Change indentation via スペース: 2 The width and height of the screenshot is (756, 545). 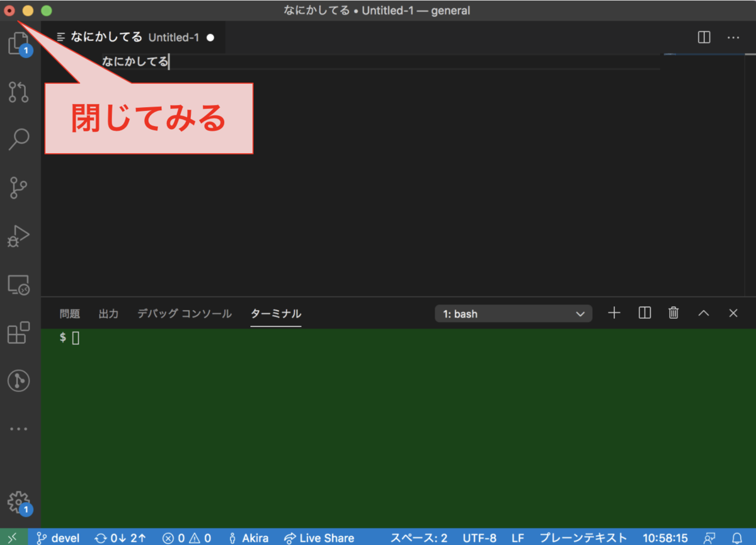click(419, 538)
